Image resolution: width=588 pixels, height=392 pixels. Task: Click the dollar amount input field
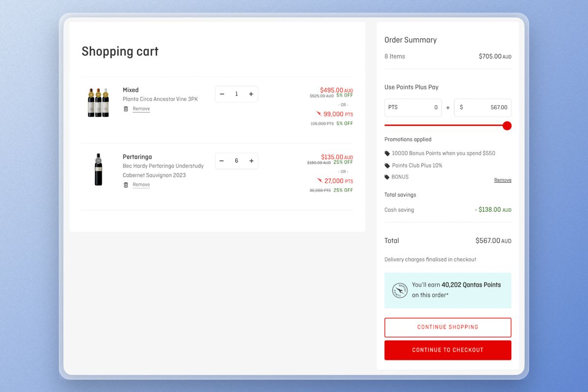point(483,107)
